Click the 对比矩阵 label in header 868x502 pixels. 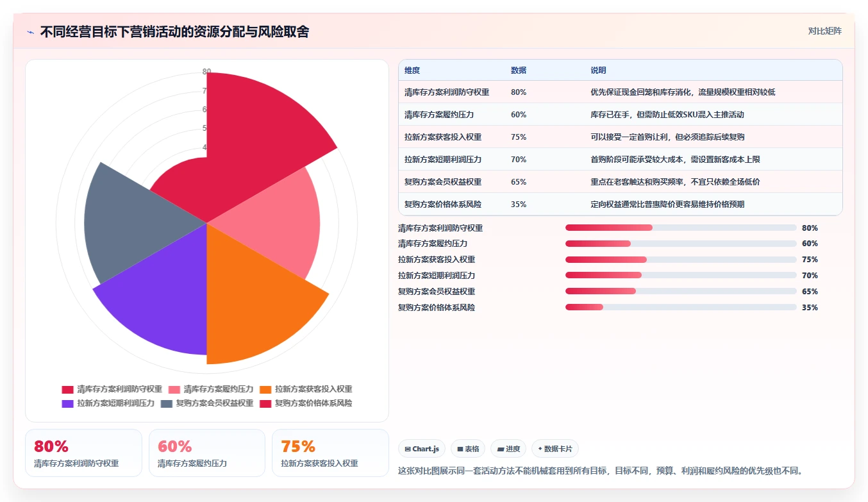click(x=824, y=31)
